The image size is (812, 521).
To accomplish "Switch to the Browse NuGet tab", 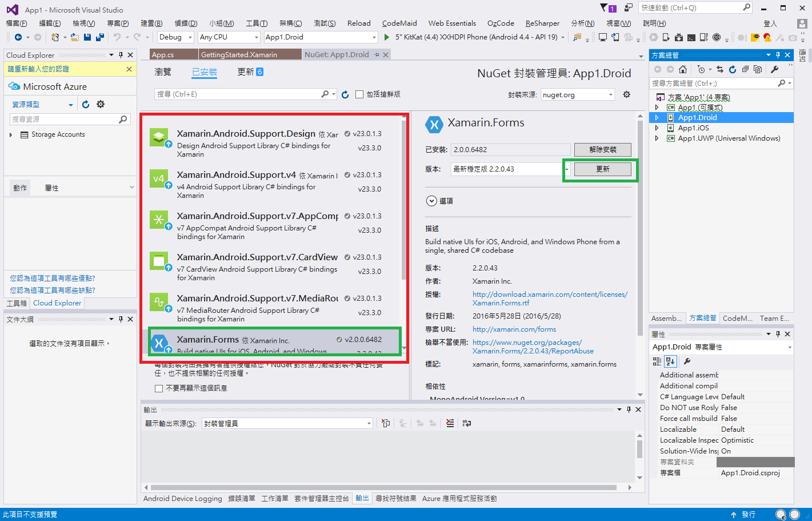I will click(163, 72).
